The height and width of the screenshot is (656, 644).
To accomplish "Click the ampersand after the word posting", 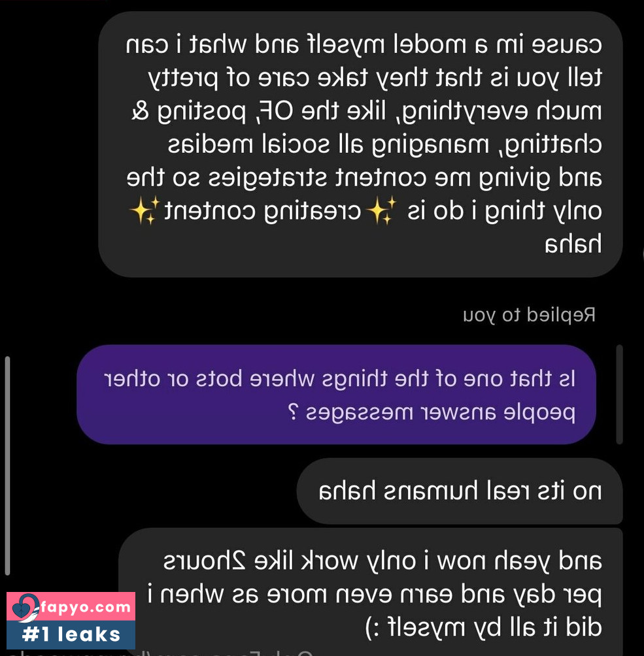I will (x=140, y=111).
